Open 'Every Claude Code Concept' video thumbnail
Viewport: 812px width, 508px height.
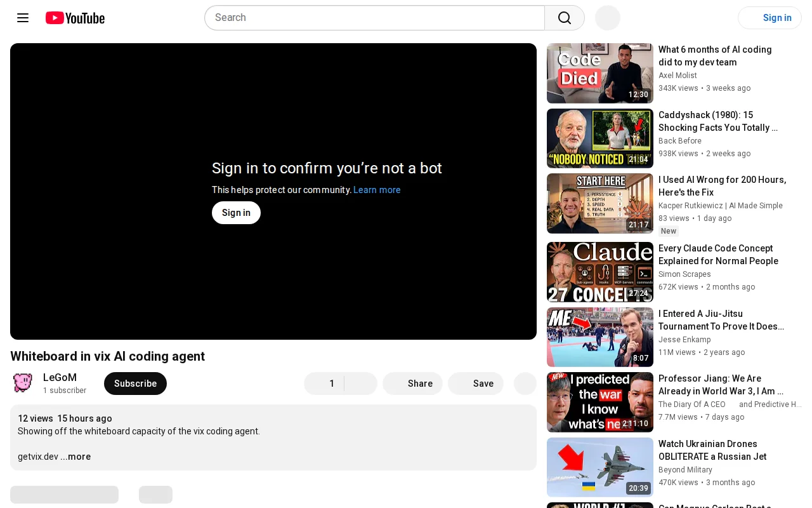[600, 272]
